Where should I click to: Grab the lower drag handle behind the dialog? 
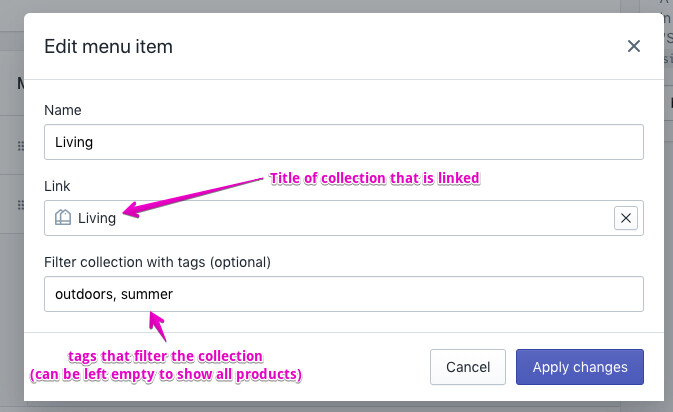[21, 205]
